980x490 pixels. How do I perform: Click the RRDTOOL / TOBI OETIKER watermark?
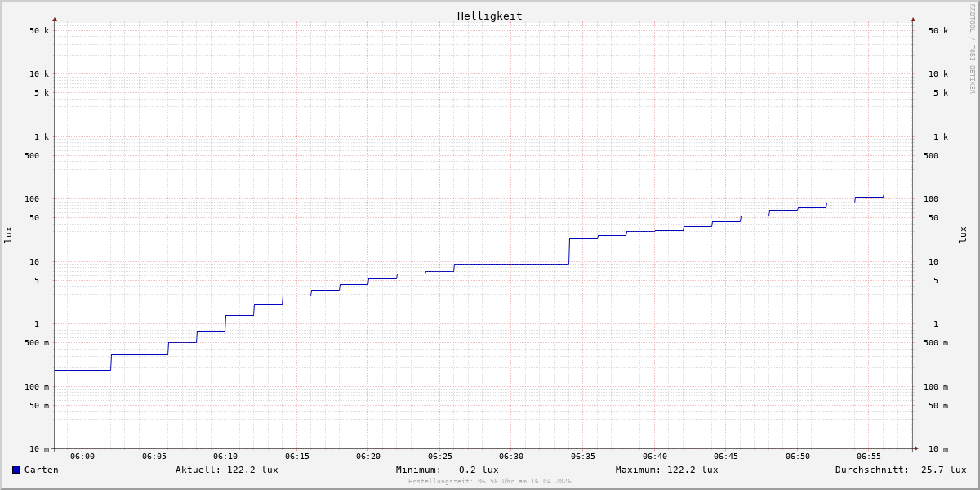(x=972, y=49)
